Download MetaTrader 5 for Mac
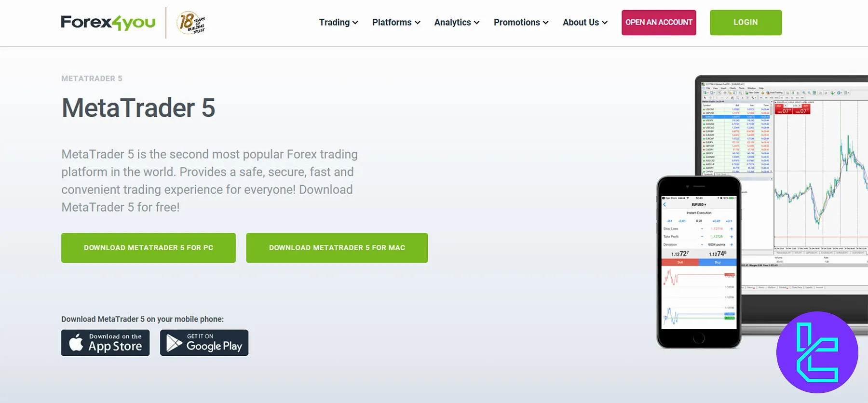The height and width of the screenshot is (403, 868). pos(337,248)
